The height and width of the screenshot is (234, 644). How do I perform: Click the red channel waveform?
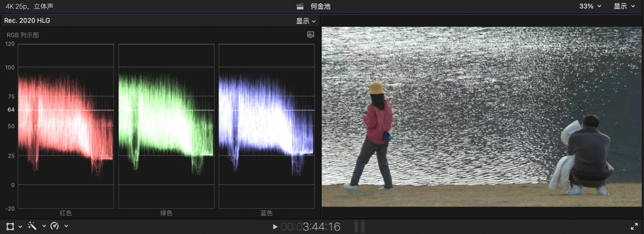[65, 126]
